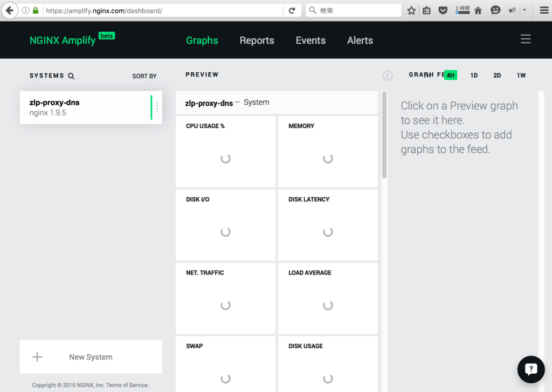Switch to the Graphs tab
This screenshot has width=552, height=392.
(202, 40)
